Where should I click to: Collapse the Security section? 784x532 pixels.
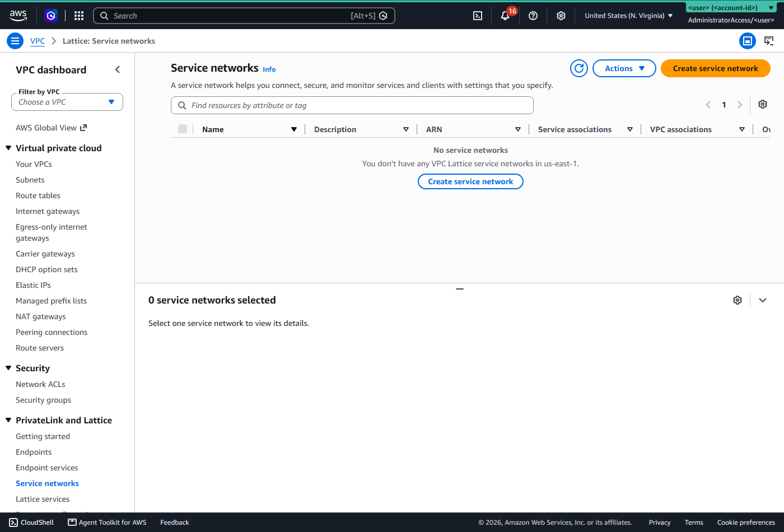pos(8,368)
